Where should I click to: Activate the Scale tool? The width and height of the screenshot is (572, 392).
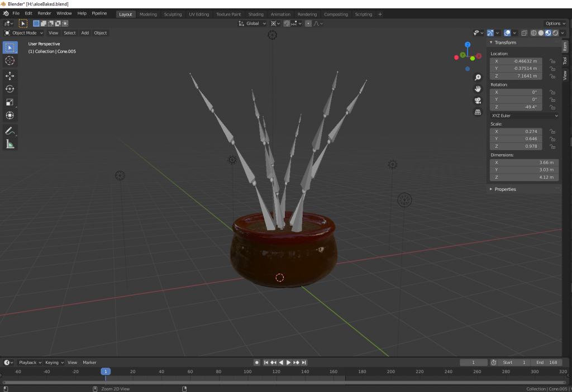pyautogui.click(x=9, y=102)
